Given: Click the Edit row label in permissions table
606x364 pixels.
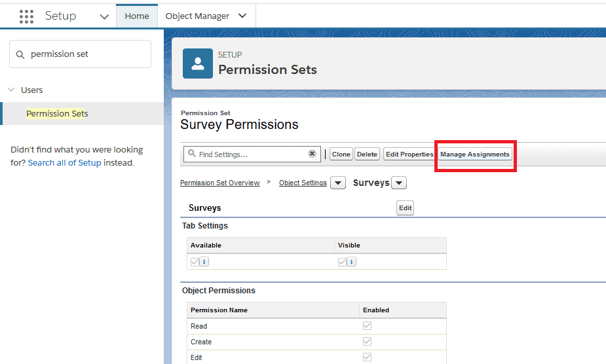Looking at the screenshot, I should coord(197,357).
